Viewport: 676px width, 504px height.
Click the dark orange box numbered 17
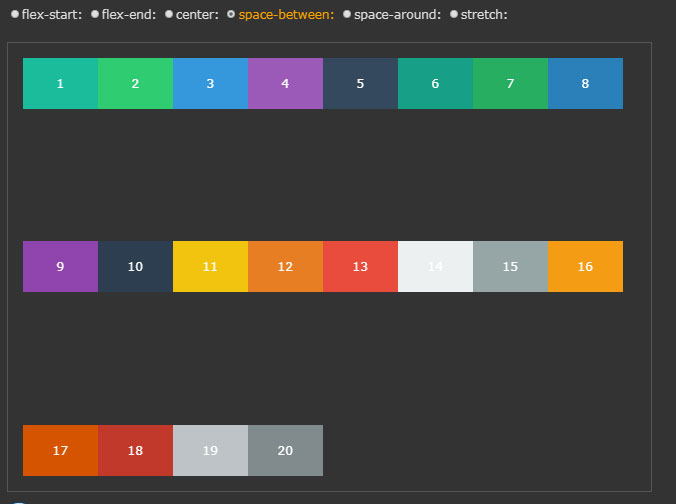[x=60, y=450]
